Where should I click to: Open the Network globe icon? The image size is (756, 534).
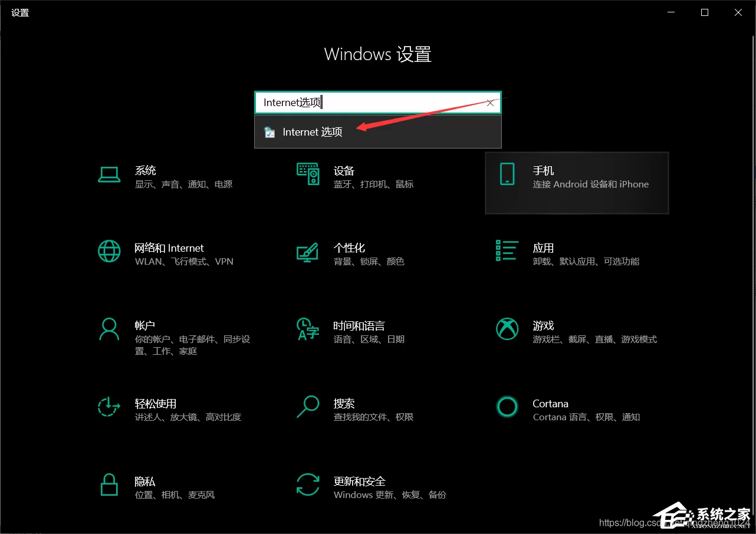109,251
